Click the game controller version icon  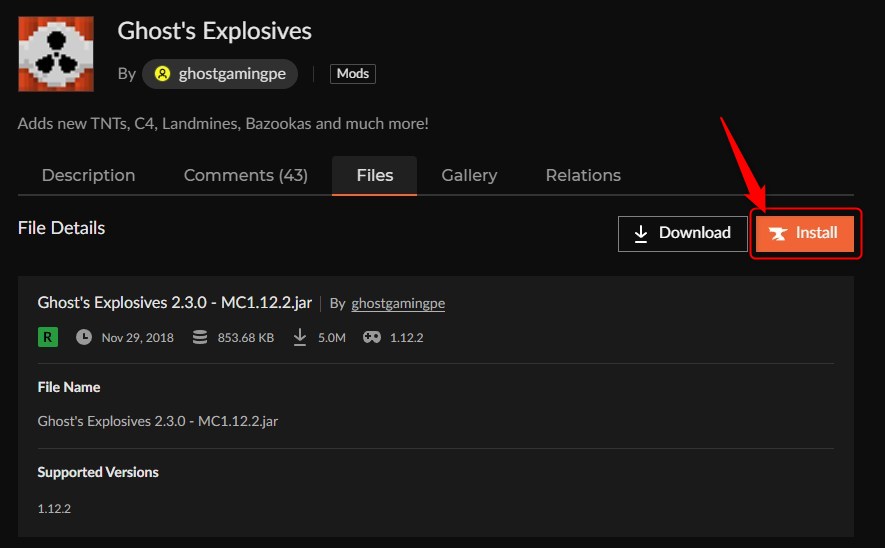coord(372,337)
